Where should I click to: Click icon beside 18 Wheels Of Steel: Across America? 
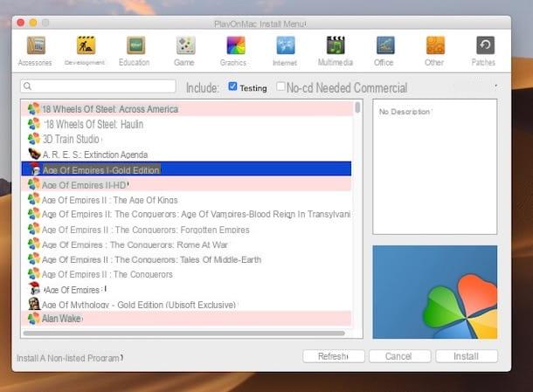tap(34, 109)
